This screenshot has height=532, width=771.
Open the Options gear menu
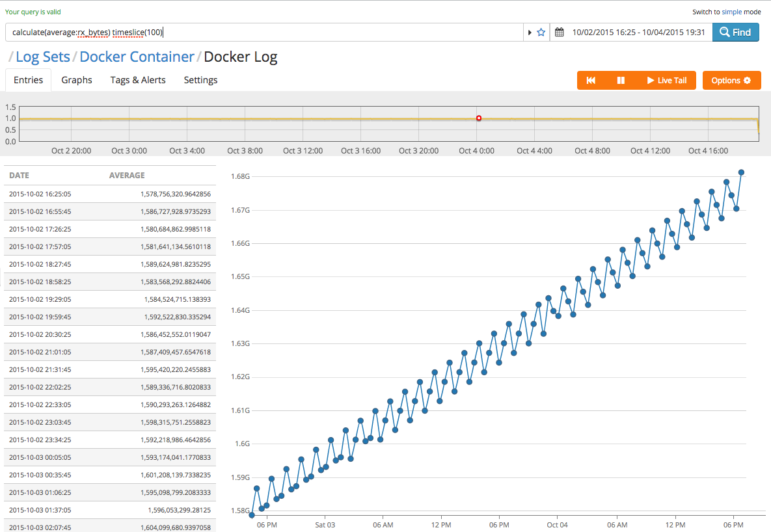coord(731,80)
